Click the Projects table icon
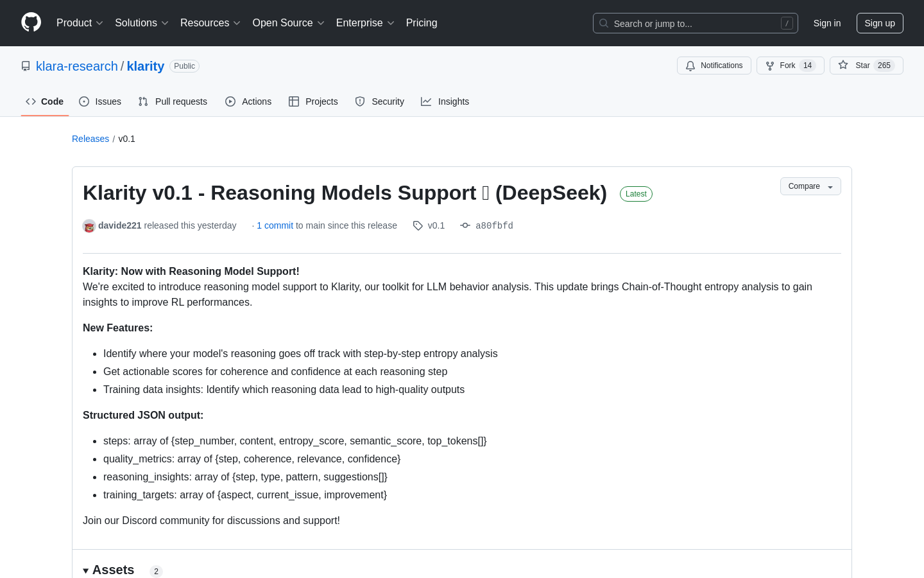 point(294,101)
